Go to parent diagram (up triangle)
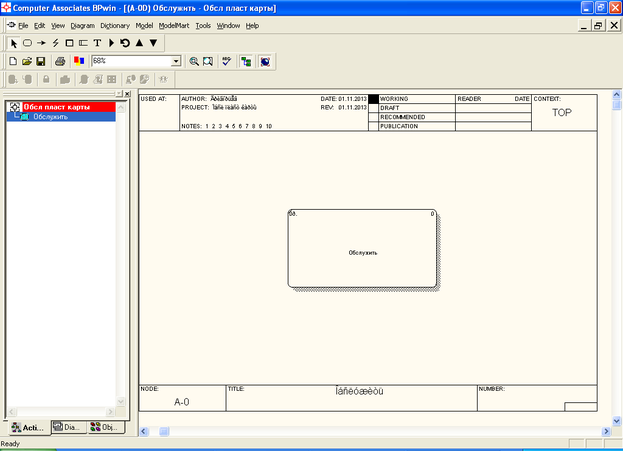 [139, 43]
